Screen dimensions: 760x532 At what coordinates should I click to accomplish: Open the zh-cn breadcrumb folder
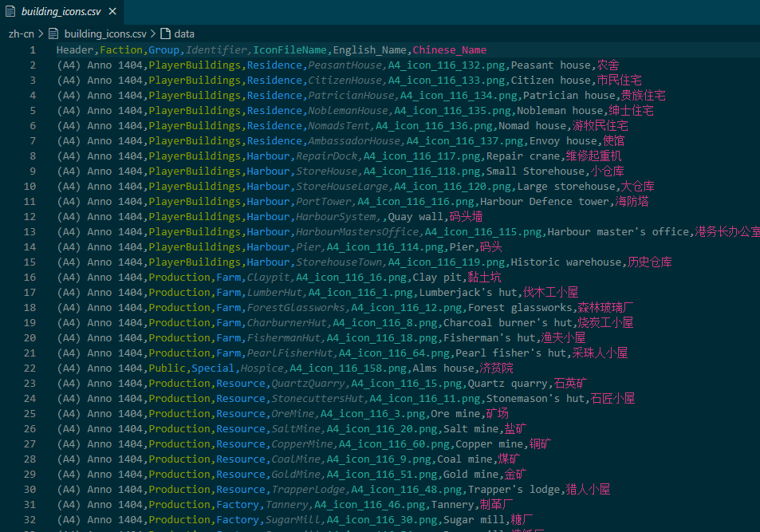[22, 34]
